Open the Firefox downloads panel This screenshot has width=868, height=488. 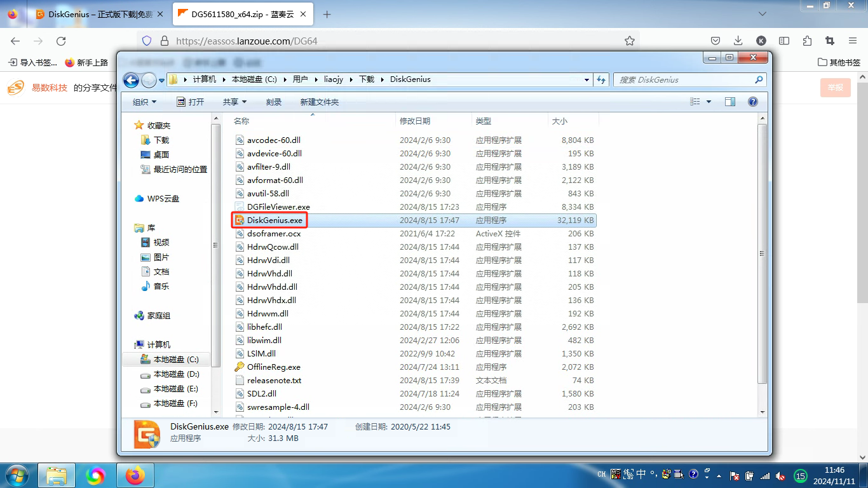click(x=738, y=41)
